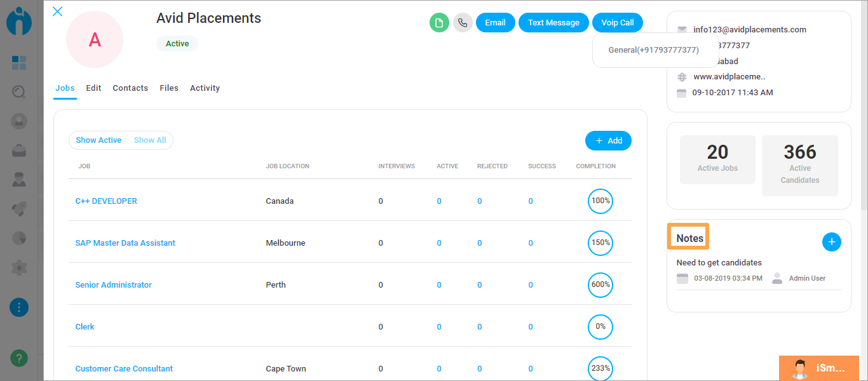This screenshot has height=381, width=868.
Task: Click the Canada job location cell
Action: pyautogui.click(x=280, y=201)
